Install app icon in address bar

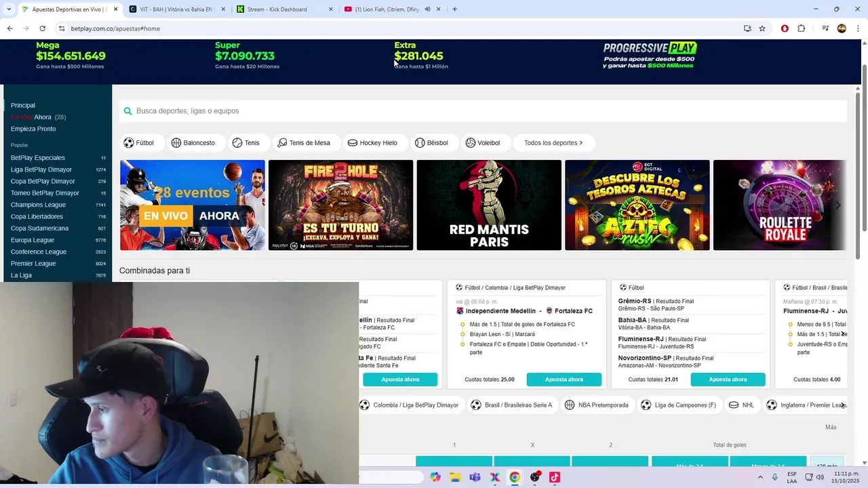(x=747, y=28)
